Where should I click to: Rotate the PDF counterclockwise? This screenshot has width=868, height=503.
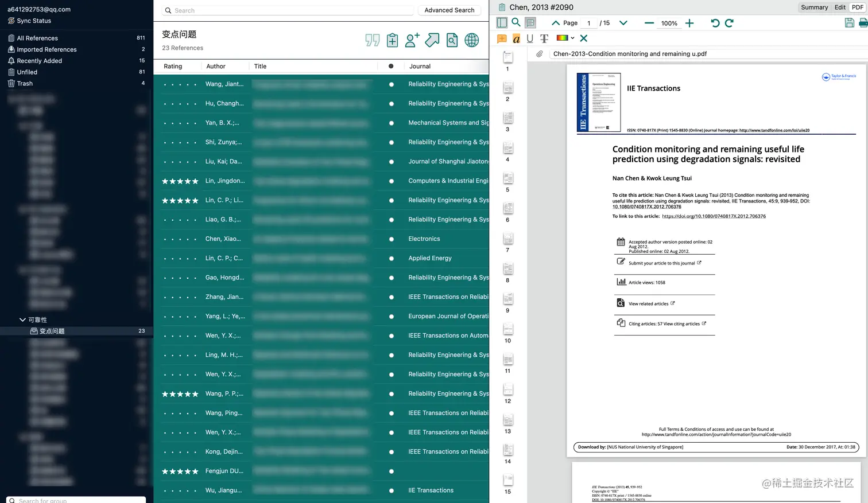(715, 23)
